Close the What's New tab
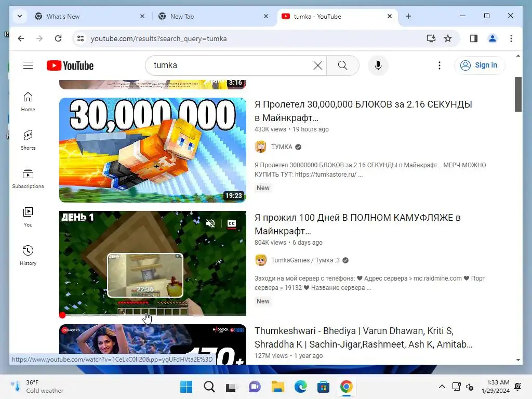532x399 pixels. pyautogui.click(x=142, y=16)
